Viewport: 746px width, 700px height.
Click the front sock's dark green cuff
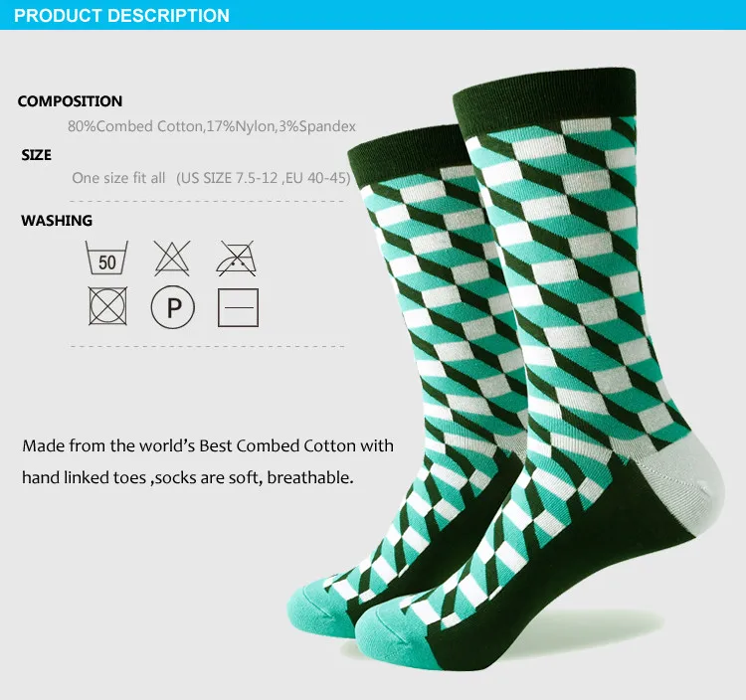click(545, 92)
